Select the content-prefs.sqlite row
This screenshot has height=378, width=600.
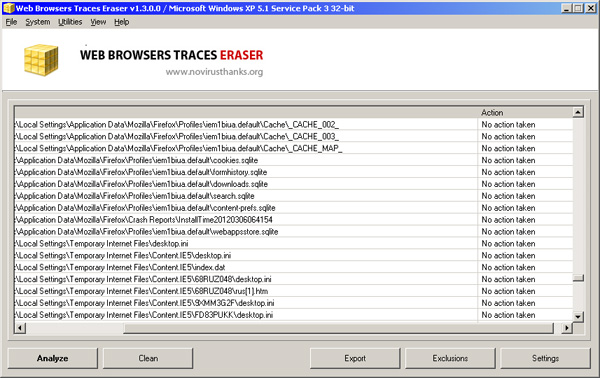tap(293, 208)
